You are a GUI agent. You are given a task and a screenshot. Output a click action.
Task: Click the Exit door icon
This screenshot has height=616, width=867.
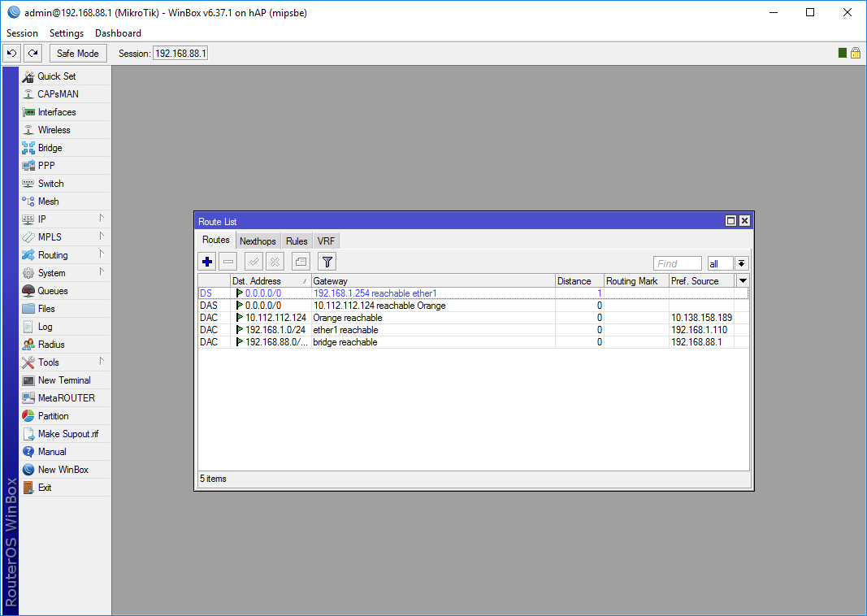[28, 488]
